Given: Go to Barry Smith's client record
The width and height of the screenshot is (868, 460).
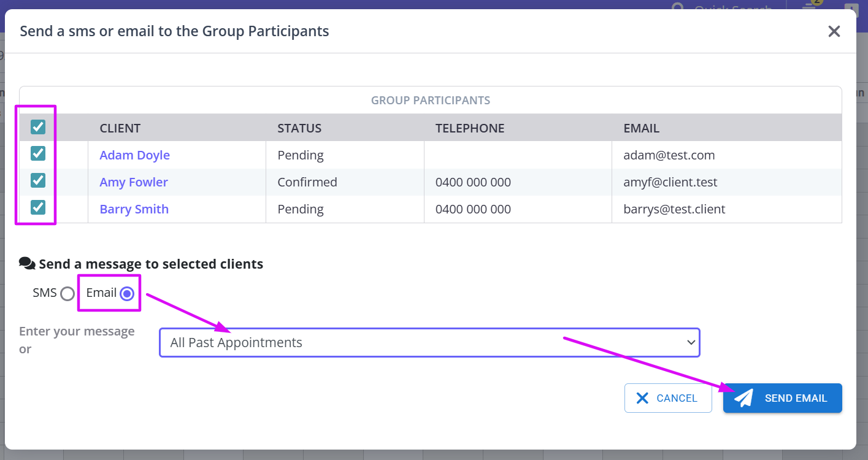Looking at the screenshot, I should (134, 209).
